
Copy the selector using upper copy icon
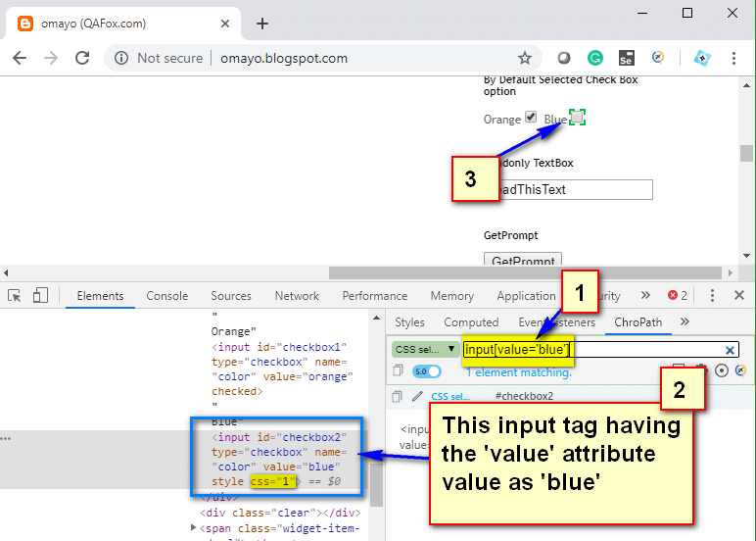tap(399, 370)
